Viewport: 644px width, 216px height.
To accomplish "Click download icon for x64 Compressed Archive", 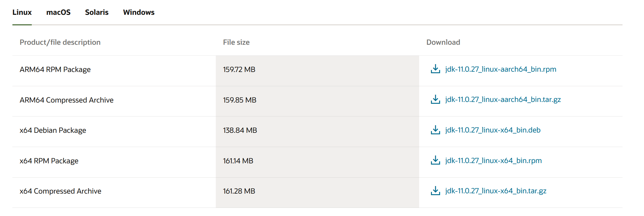I will pos(435,191).
